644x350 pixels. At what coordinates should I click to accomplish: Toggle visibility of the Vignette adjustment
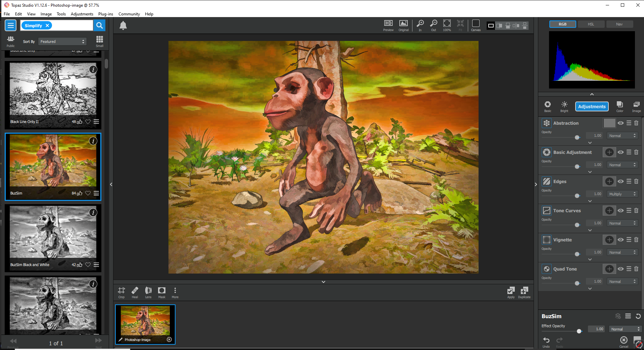[x=620, y=239]
